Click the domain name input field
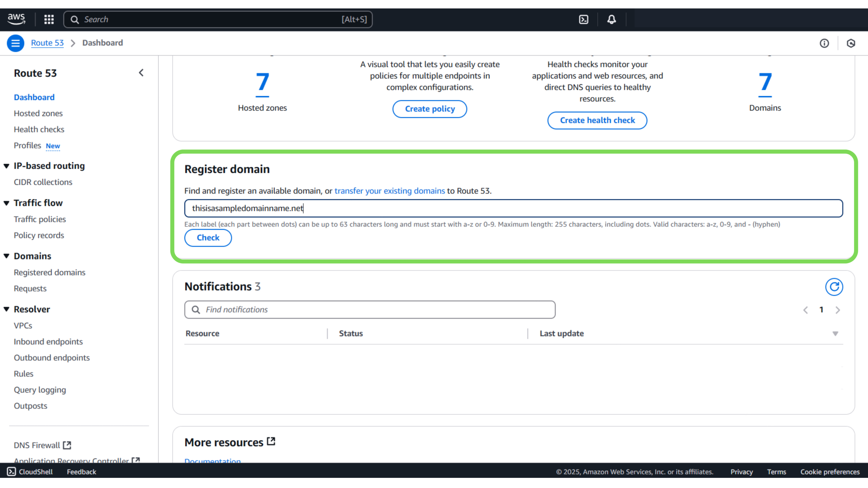Image resolution: width=868 pixels, height=488 pixels. pos(513,208)
